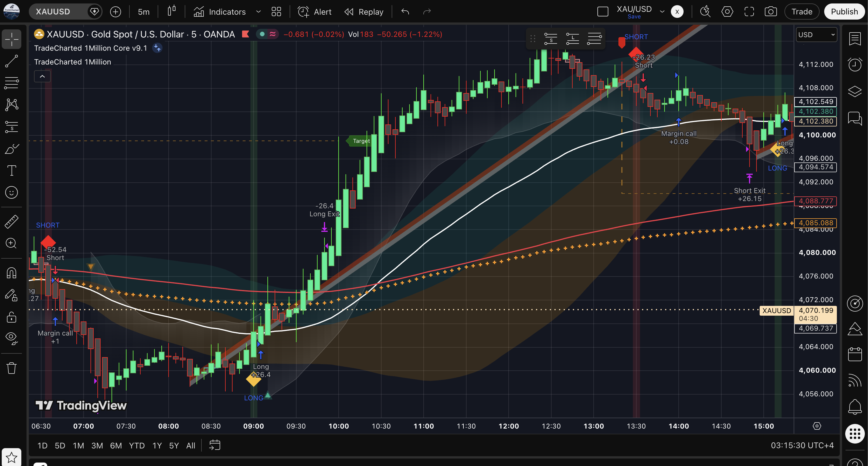Take a chart snapshot with camera icon
Image resolution: width=868 pixels, height=466 pixels.
tap(771, 12)
